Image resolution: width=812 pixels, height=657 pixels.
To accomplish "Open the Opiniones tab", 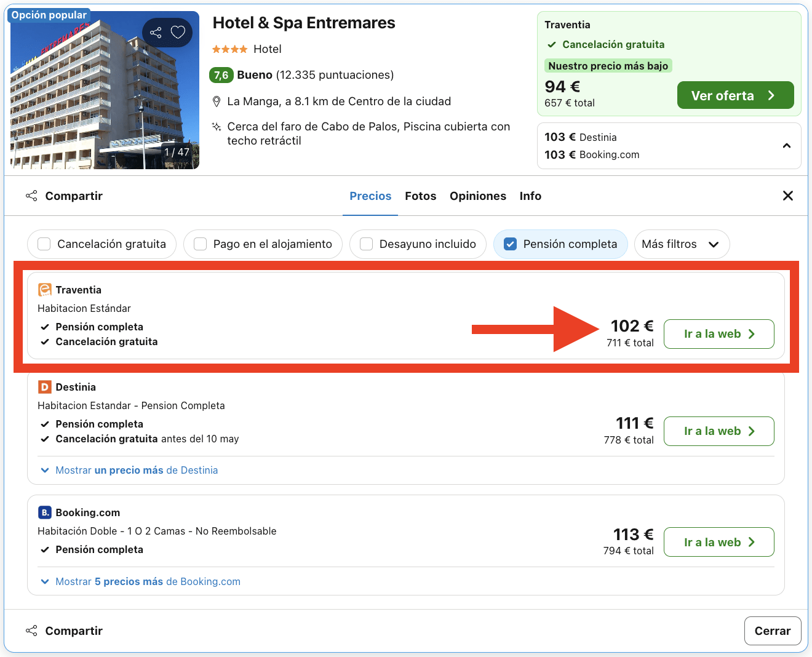I will coord(477,196).
